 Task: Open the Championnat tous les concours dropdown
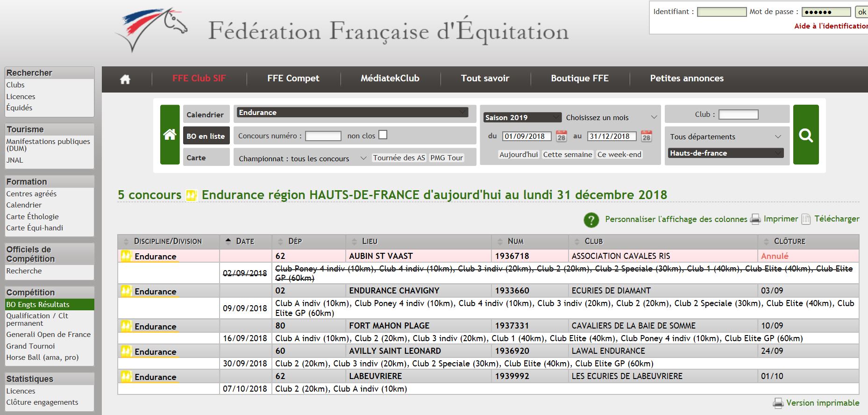point(302,158)
